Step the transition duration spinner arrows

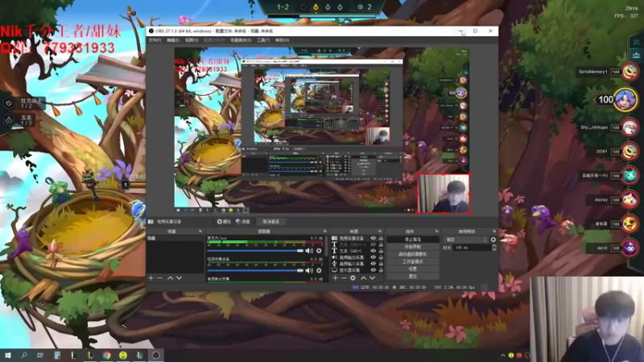(x=494, y=248)
